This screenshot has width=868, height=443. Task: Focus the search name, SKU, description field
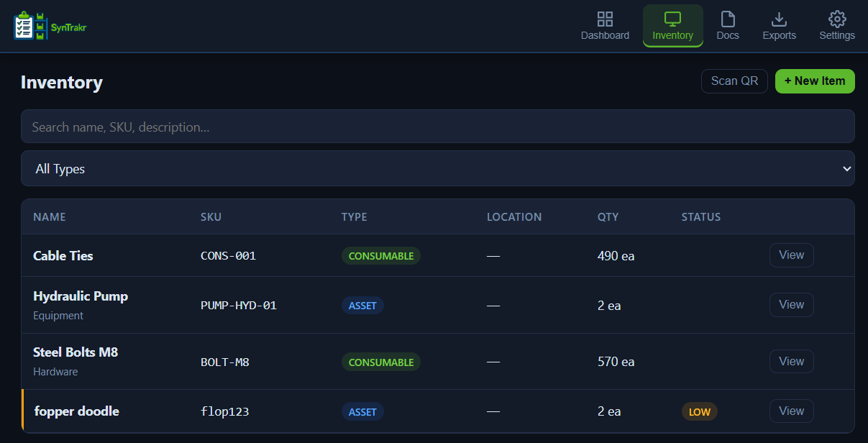click(x=437, y=127)
